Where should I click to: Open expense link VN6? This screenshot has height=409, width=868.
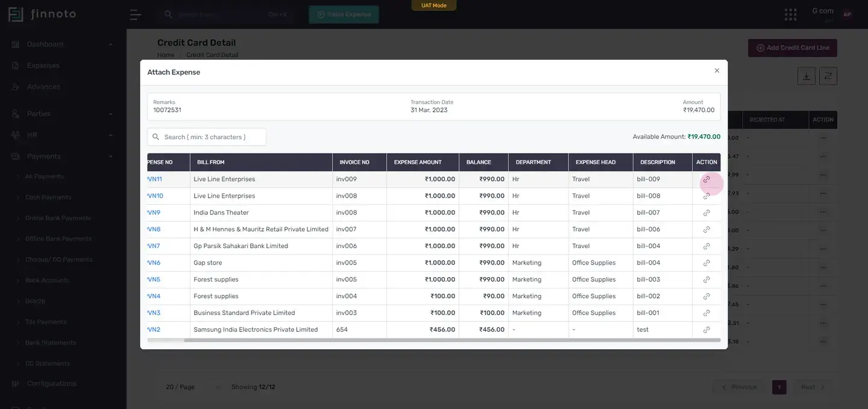click(154, 263)
